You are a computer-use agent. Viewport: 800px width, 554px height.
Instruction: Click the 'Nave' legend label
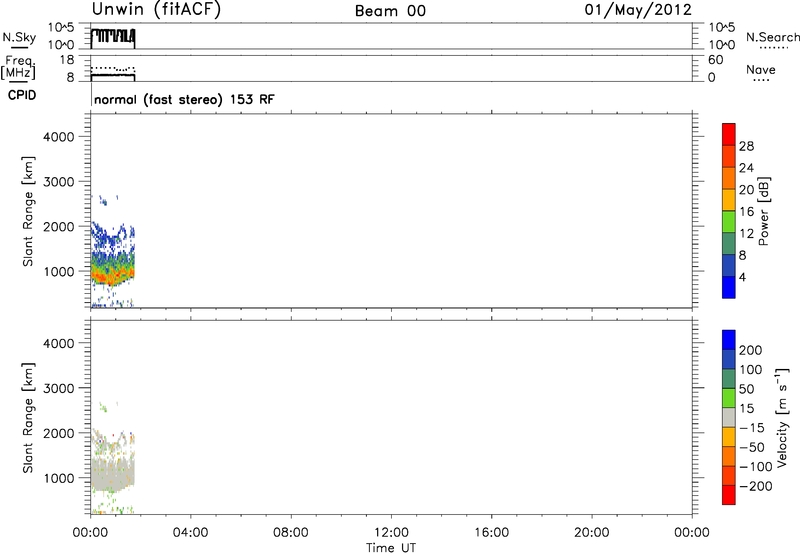pos(761,69)
